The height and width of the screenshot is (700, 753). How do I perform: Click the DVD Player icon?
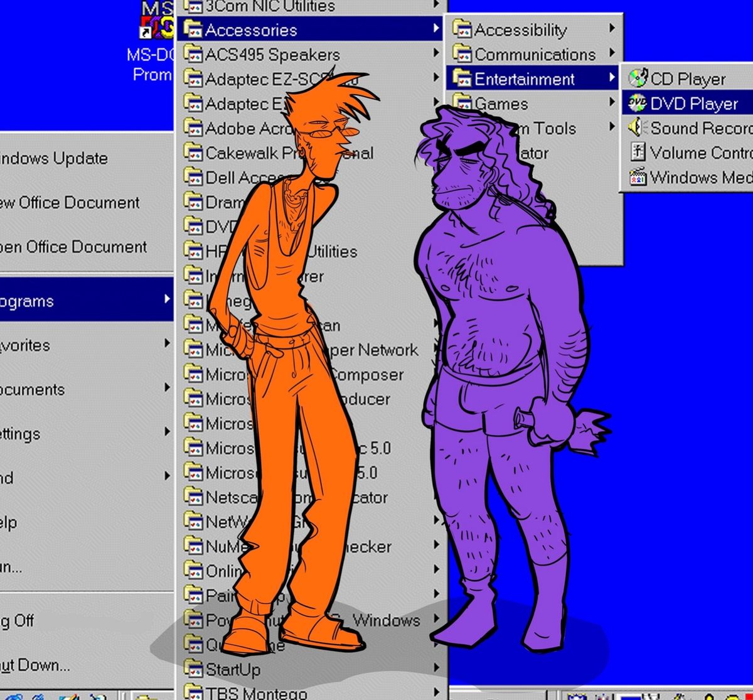pos(638,102)
